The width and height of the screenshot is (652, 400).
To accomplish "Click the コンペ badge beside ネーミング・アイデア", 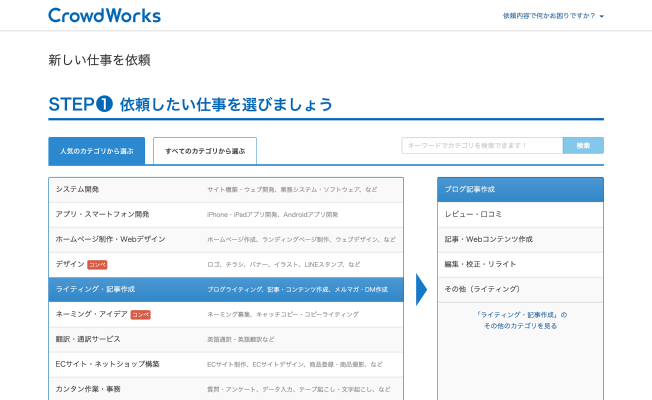I will pyautogui.click(x=141, y=314).
